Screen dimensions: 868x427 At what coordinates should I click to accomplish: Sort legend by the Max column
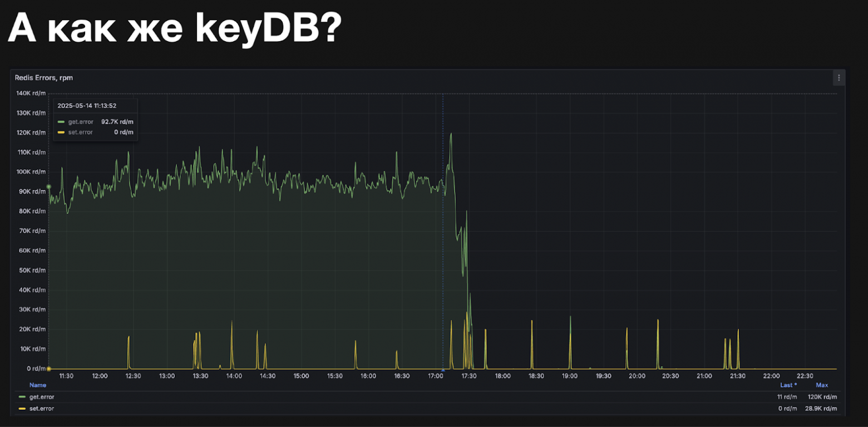[x=822, y=385]
